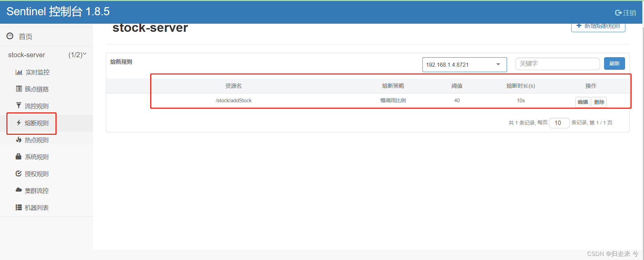Click the flow control funnel icon

19,105
